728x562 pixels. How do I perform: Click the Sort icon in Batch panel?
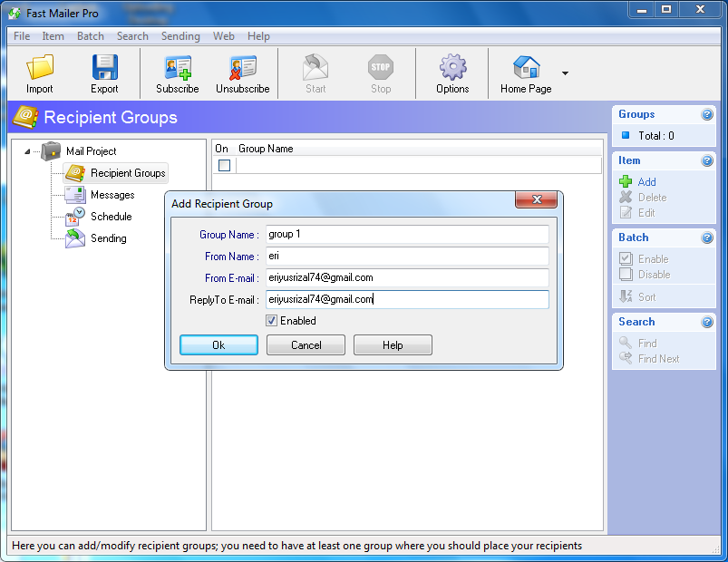[x=626, y=296]
